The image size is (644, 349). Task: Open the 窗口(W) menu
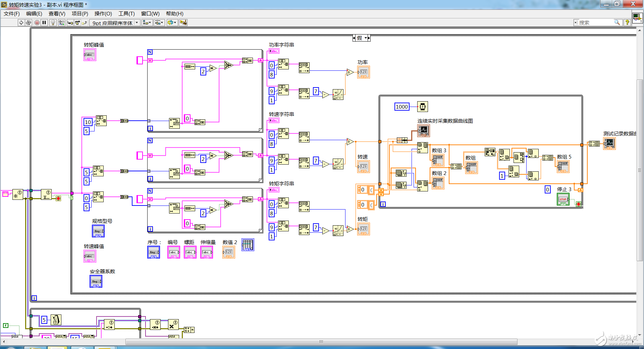coord(150,14)
